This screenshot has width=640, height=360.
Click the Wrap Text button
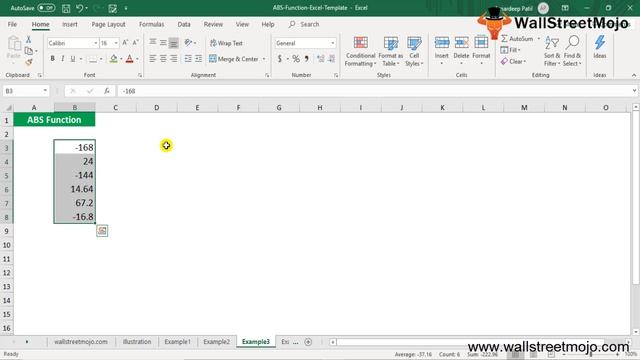point(227,43)
